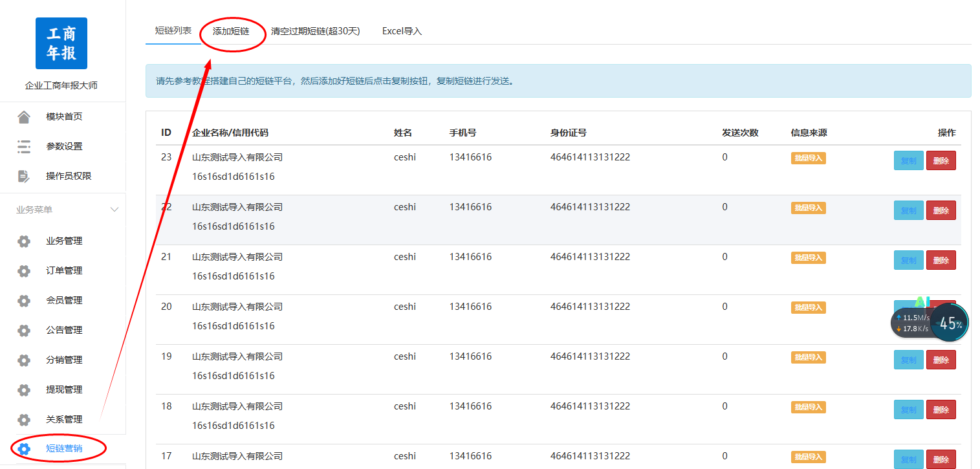Click the gear icon beside 关系管理
Viewport: 980px width, 469px height.
click(24, 420)
